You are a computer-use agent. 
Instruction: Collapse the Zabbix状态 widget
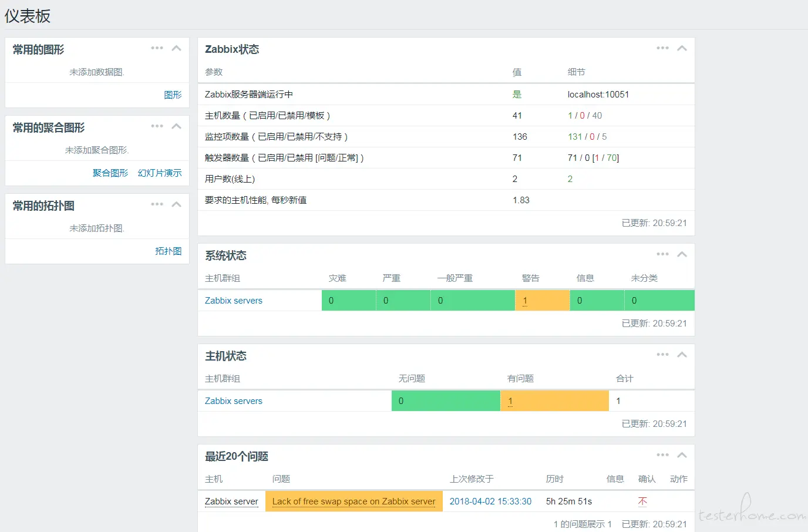pos(682,48)
